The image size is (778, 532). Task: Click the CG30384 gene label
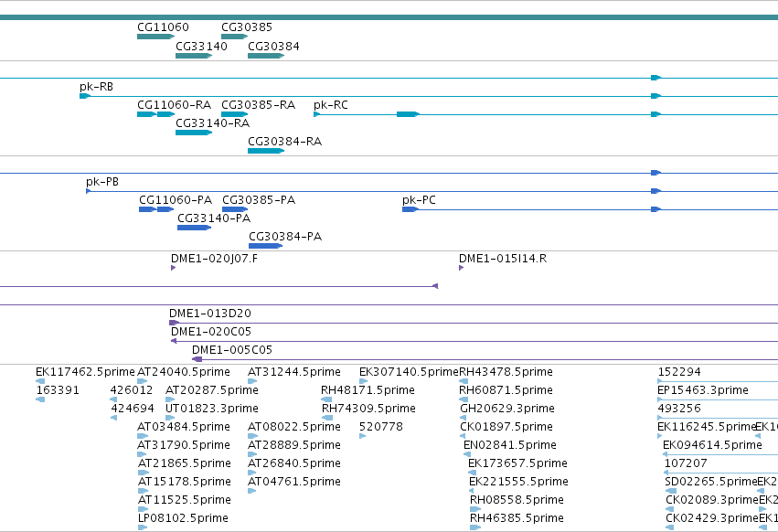273,46
